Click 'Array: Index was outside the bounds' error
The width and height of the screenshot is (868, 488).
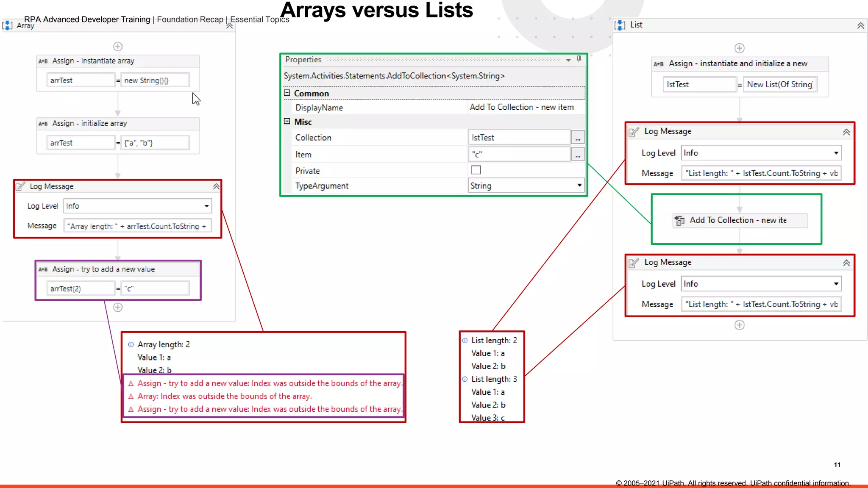(225, 396)
